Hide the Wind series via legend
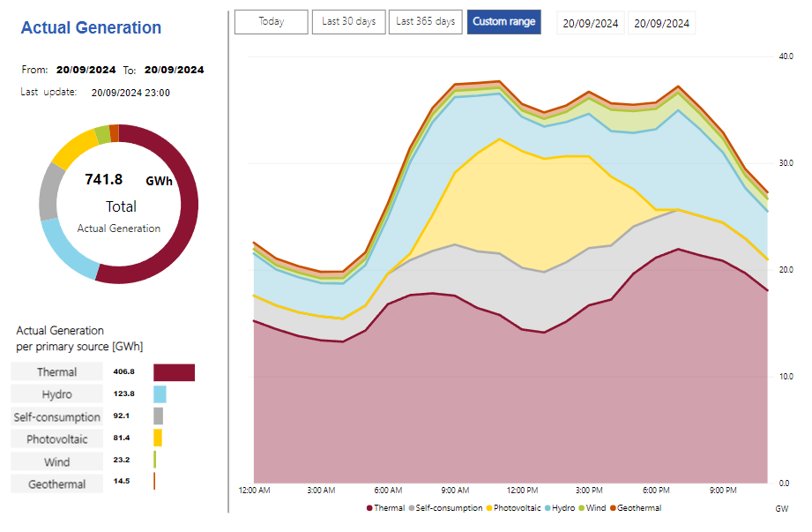The image size is (812, 532). (x=595, y=508)
